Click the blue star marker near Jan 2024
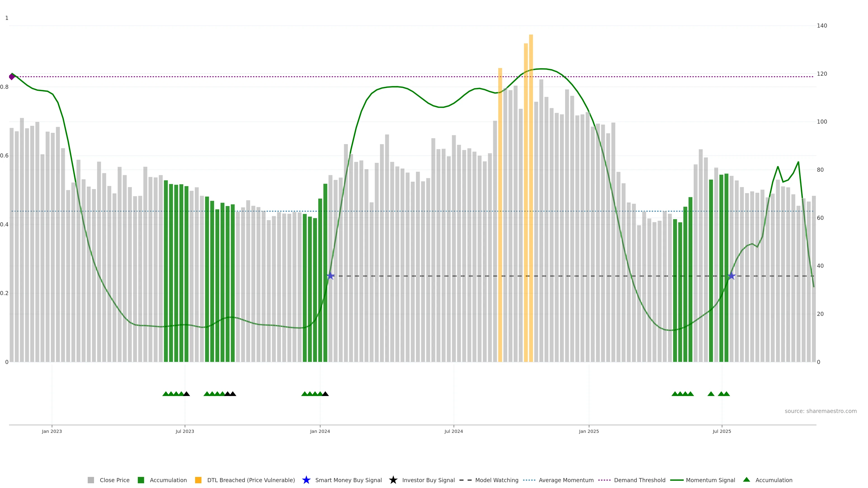This screenshot has height=488, width=868. coord(330,276)
